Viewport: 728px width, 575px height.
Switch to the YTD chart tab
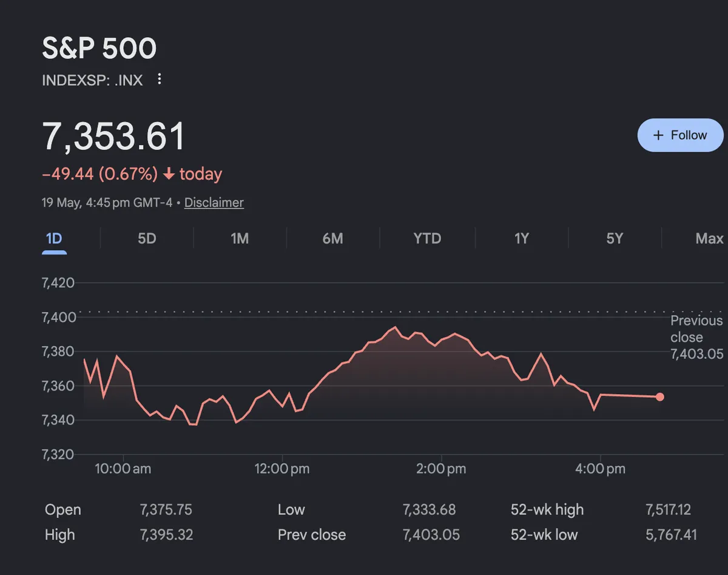[x=427, y=239]
